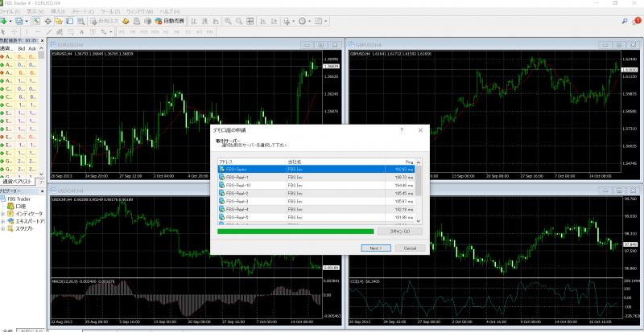Switch timeframe to M30
Viewport: 644px width, 332px height.
coord(155,31)
